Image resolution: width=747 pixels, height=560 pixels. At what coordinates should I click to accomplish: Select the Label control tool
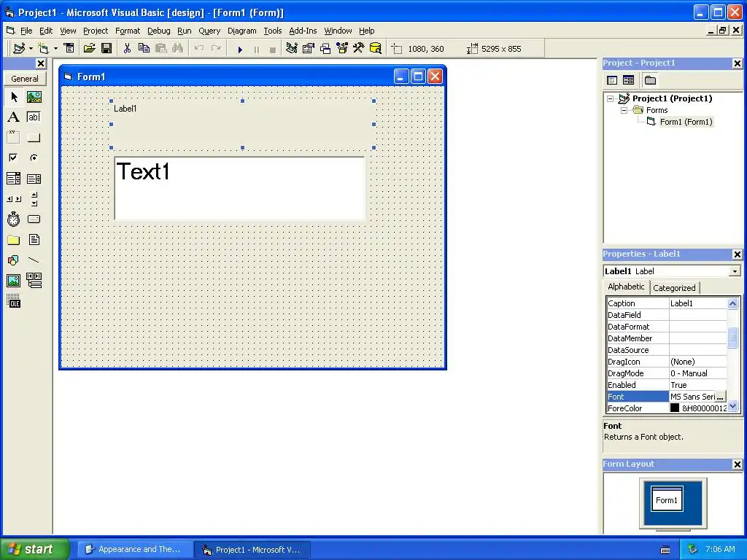[14, 117]
